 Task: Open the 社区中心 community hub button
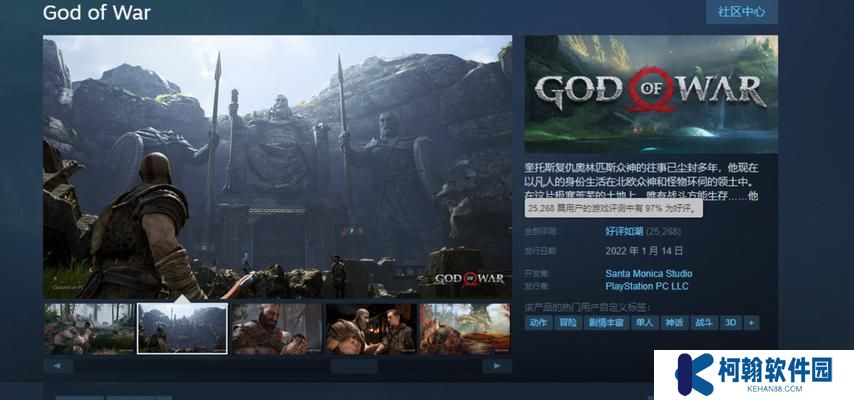click(741, 11)
